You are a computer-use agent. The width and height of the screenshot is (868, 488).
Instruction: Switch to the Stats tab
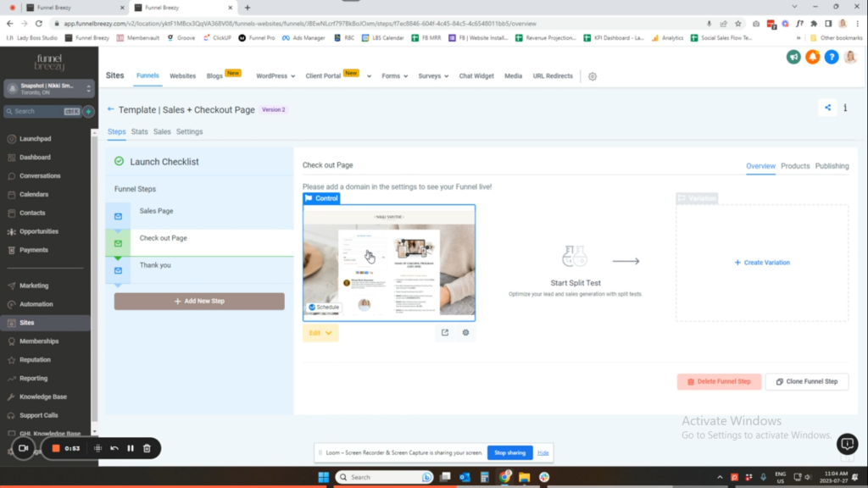[x=139, y=132]
